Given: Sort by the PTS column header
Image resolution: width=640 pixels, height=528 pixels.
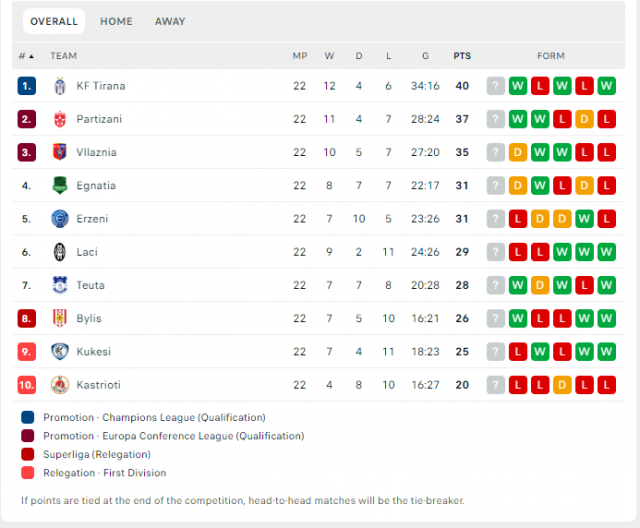Looking at the screenshot, I should [462, 56].
